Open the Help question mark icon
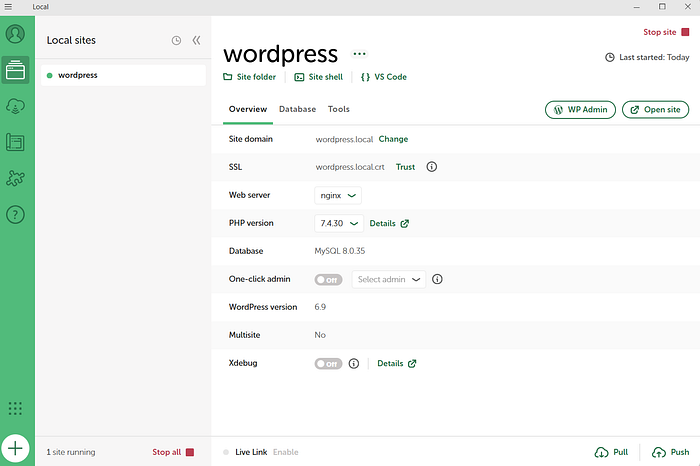 pos(15,215)
